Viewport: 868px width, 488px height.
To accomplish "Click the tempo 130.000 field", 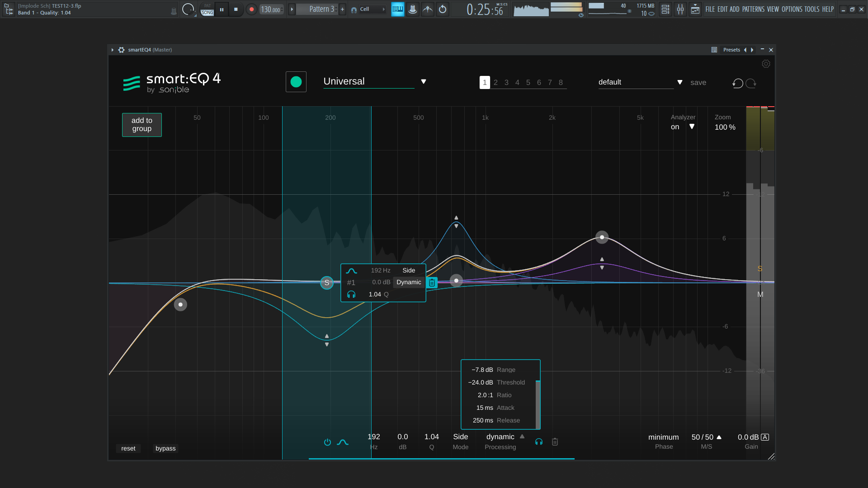I will 272,9.
